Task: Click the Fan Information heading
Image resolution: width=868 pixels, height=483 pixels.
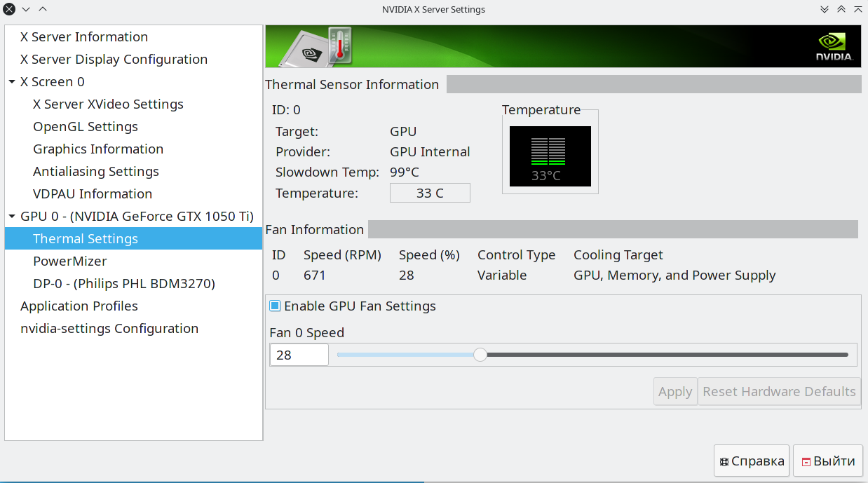Action: pyautogui.click(x=315, y=230)
